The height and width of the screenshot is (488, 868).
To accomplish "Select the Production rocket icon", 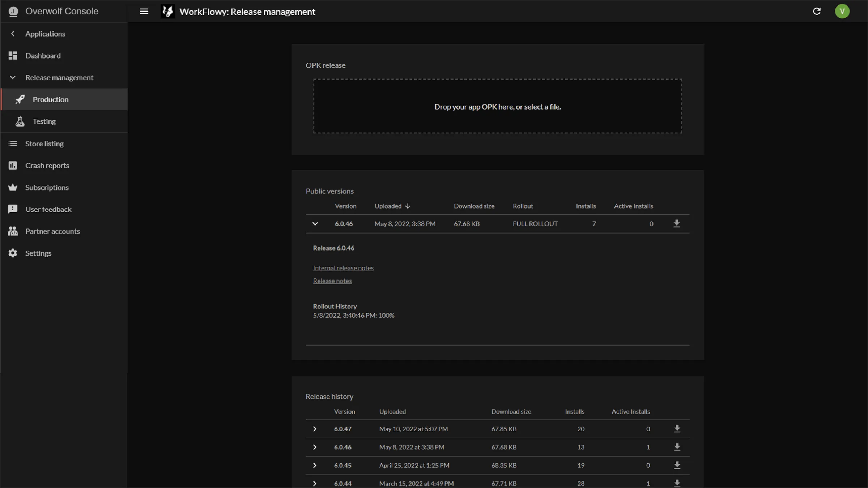I will [x=20, y=99].
